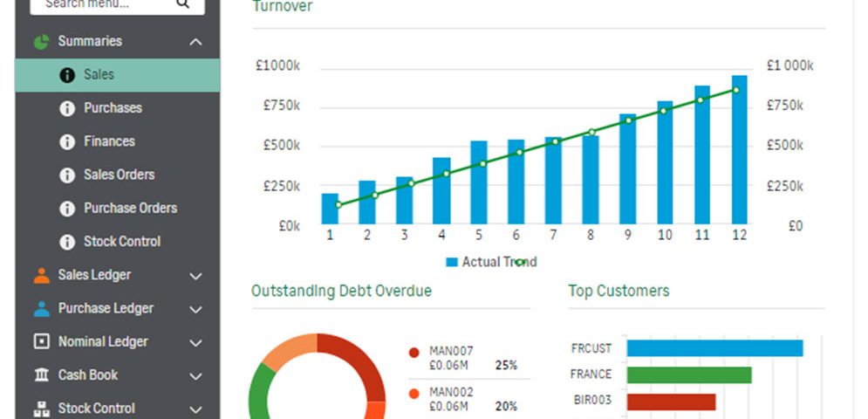Click the info icon beside Sales

click(x=67, y=75)
